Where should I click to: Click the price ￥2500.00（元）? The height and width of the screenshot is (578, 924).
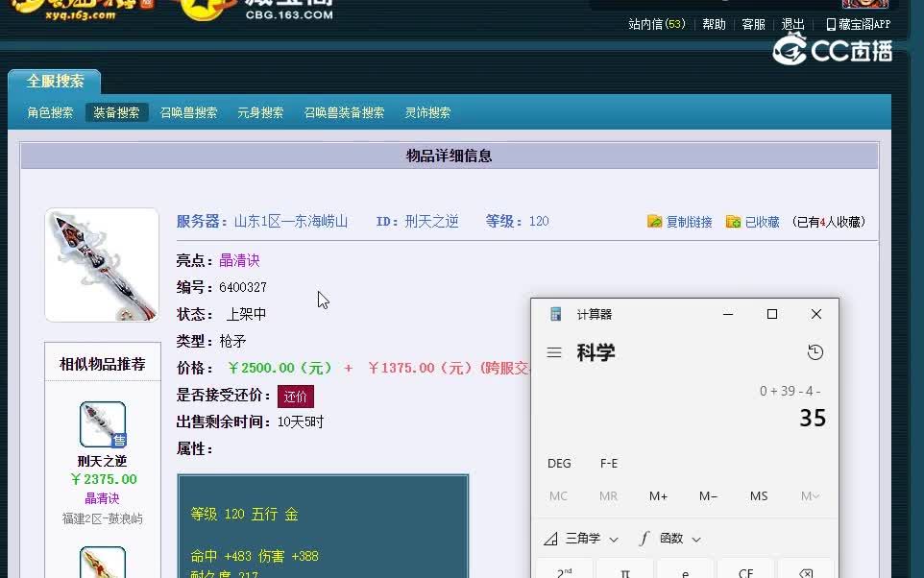(280, 369)
